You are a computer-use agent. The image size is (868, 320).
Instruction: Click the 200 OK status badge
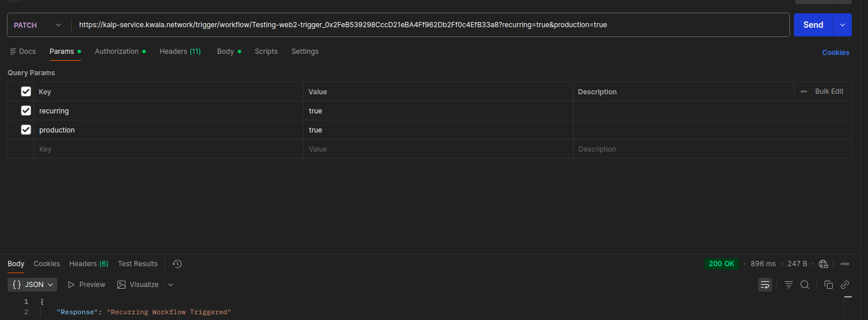pyautogui.click(x=721, y=264)
